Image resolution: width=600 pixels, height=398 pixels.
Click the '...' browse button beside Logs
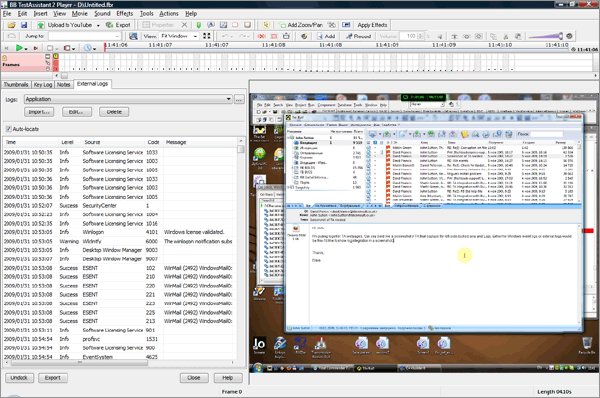pos(239,100)
